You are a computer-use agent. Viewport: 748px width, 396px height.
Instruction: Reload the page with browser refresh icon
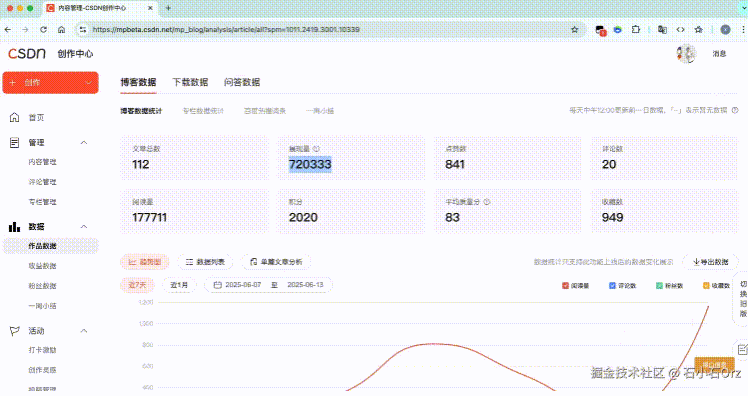pyautogui.click(x=43, y=30)
